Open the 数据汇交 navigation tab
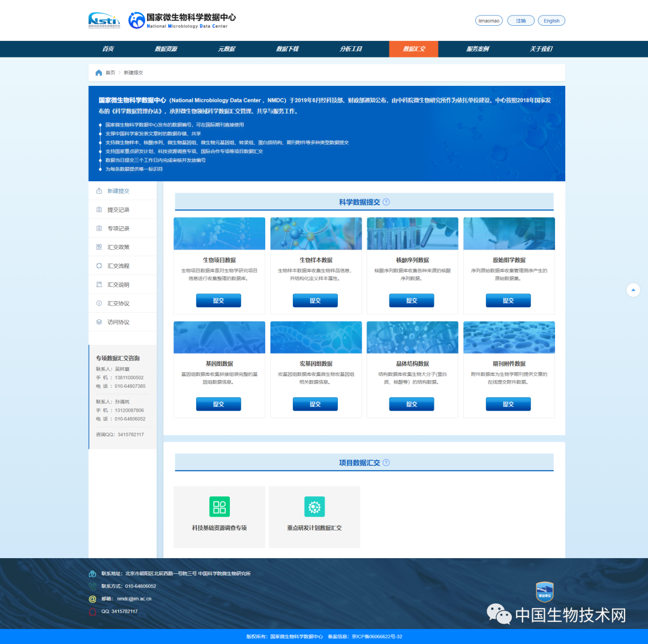The width and height of the screenshot is (648, 644). tap(413, 49)
